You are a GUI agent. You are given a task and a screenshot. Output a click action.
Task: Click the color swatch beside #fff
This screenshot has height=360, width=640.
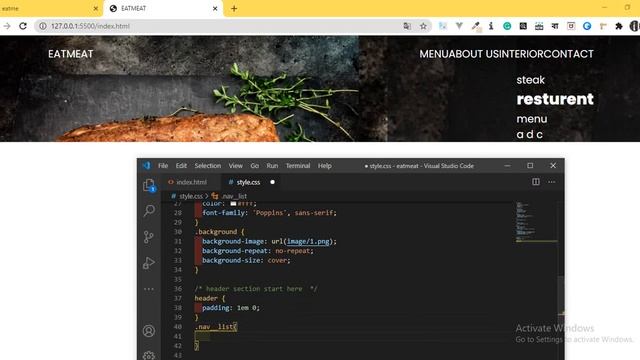pyautogui.click(x=233, y=203)
